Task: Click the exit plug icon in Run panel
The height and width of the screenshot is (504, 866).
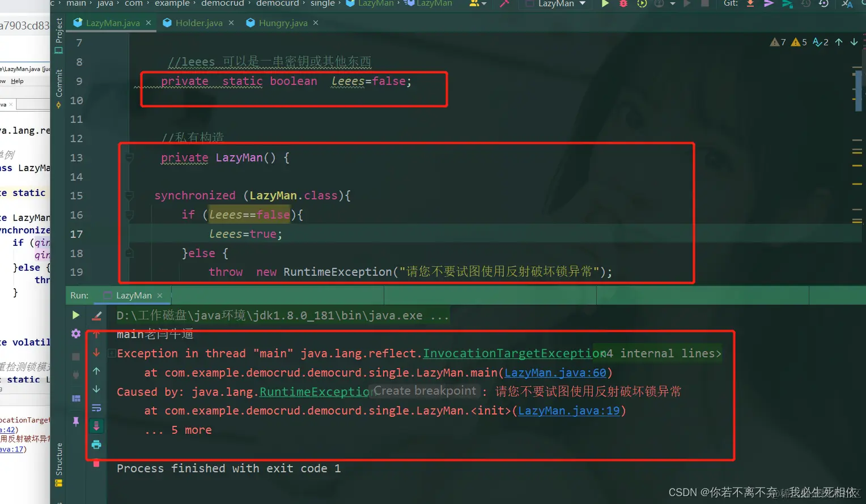Action: point(76,375)
